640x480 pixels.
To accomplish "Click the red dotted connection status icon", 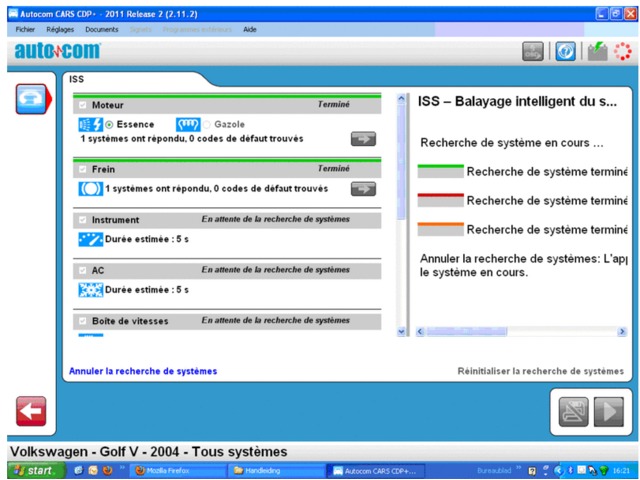I will tap(622, 52).
